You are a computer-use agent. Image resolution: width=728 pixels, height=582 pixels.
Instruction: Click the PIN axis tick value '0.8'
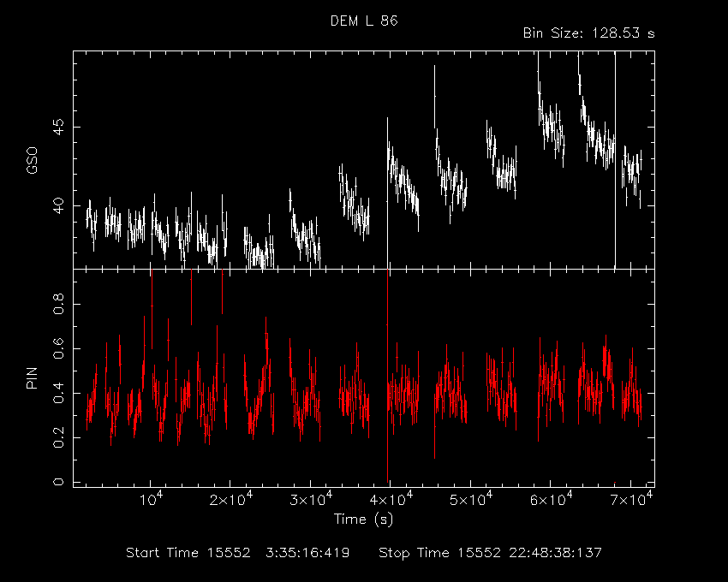pyautogui.click(x=58, y=304)
